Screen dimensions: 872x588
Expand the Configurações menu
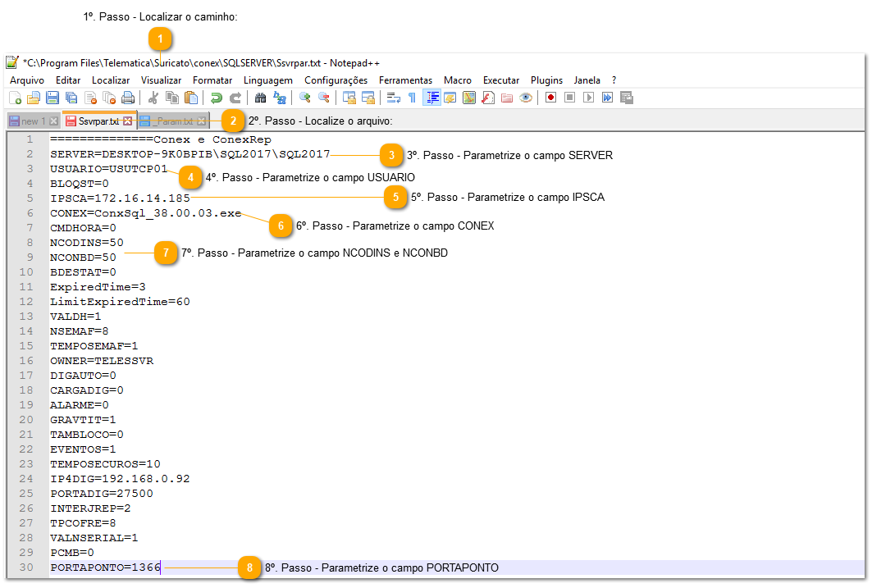point(336,80)
